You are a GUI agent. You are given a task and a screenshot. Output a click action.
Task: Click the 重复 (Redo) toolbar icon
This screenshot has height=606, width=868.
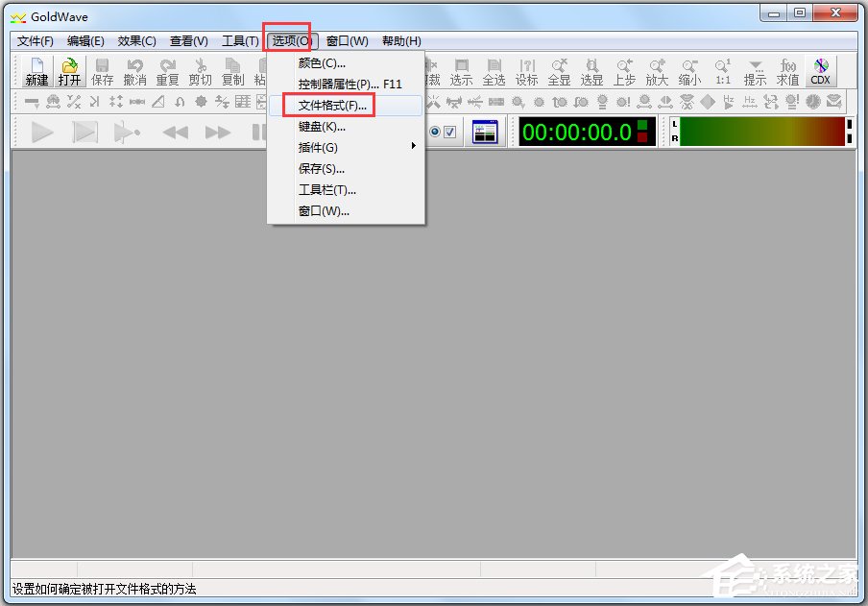point(168,71)
